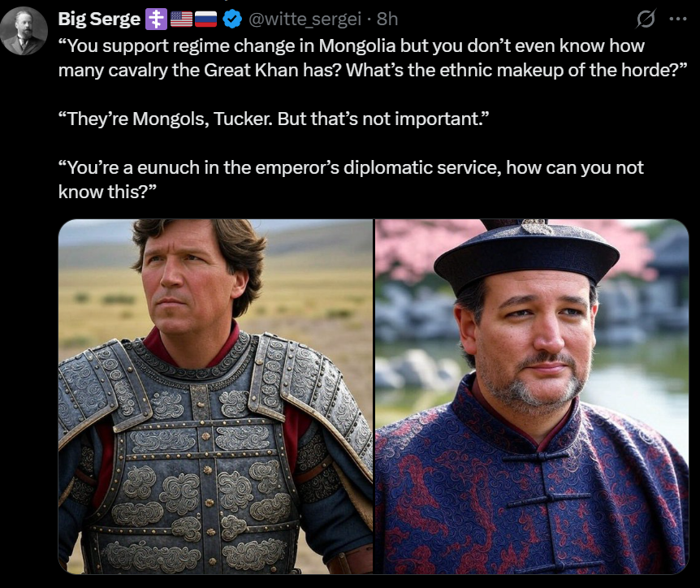Click the line "They're Mongols, Tucker"
Screen dimensions: 700x588
point(274,119)
